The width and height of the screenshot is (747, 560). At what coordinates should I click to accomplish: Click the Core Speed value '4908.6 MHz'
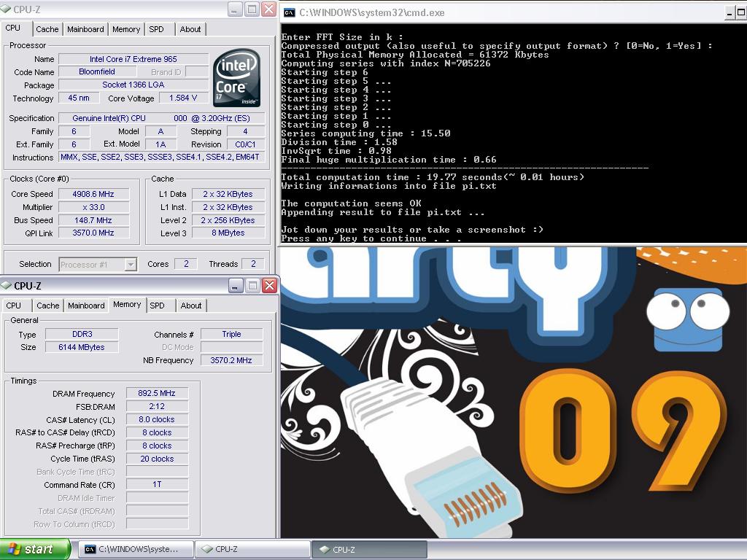[x=93, y=194]
